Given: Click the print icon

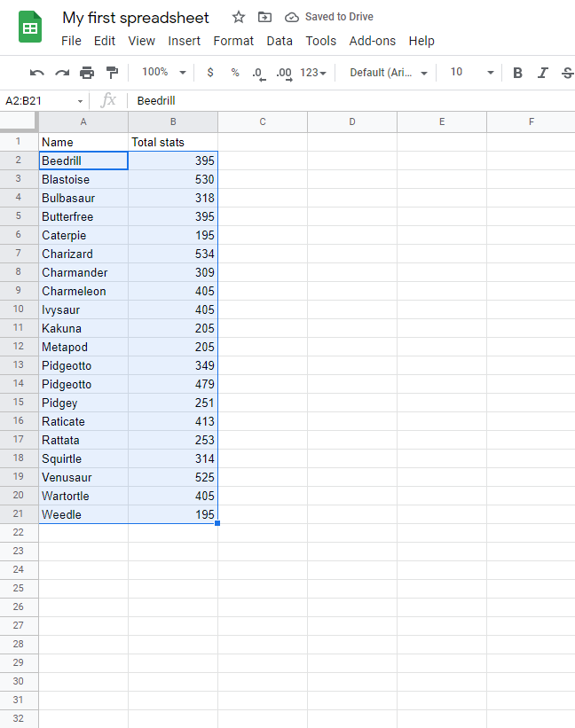Looking at the screenshot, I should 87,73.
